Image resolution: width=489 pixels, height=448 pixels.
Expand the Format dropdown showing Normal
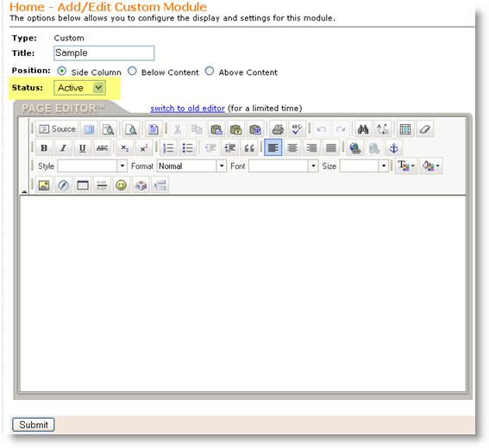point(191,166)
